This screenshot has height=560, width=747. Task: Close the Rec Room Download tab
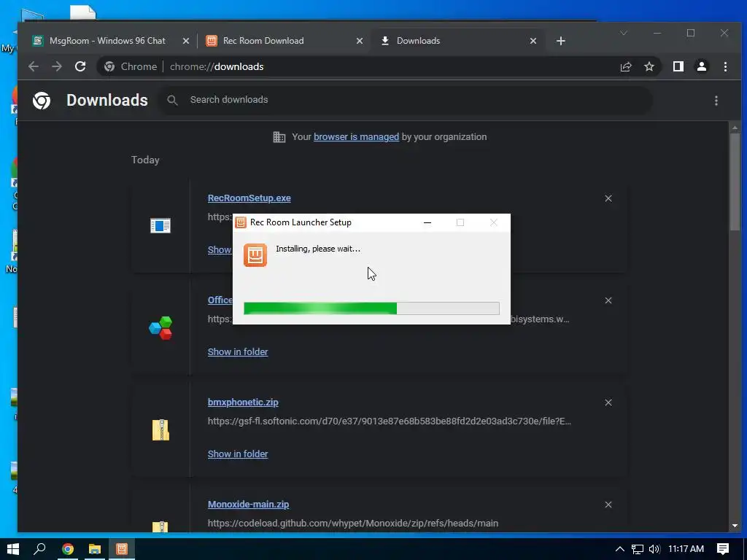[x=360, y=41]
